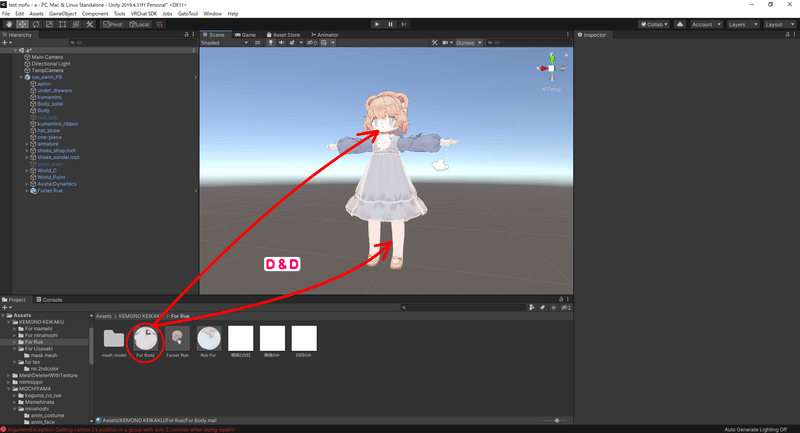The width and height of the screenshot is (800, 433).
Task: Toggle scene lighting bulb icon
Action: click(271, 43)
